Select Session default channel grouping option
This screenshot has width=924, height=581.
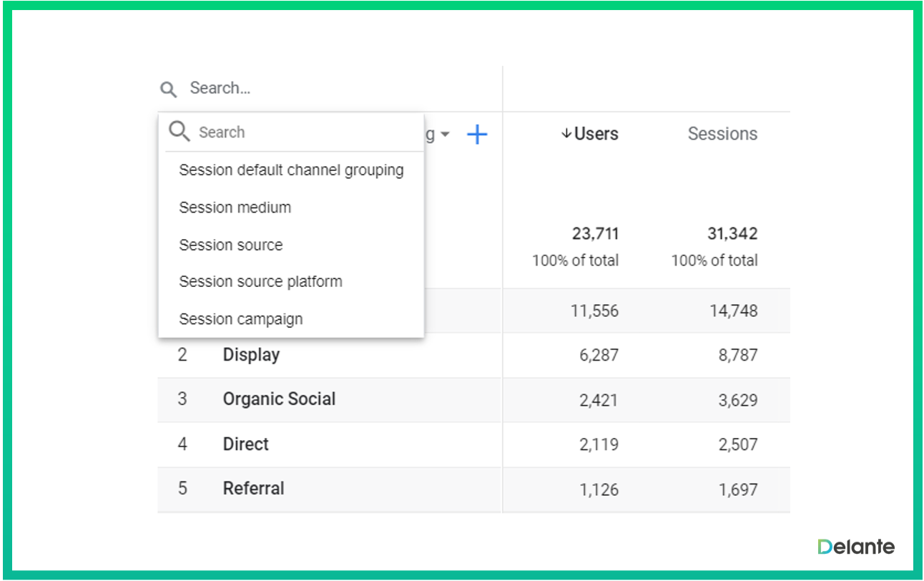pos(291,170)
